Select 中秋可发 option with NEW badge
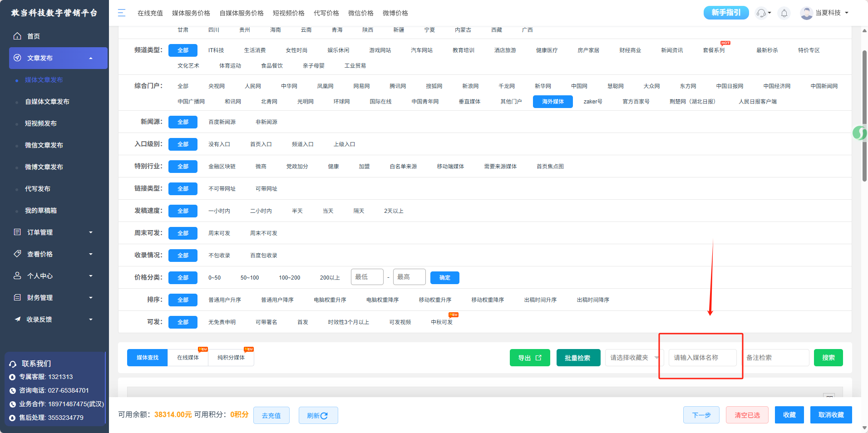868x433 pixels. coord(442,322)
